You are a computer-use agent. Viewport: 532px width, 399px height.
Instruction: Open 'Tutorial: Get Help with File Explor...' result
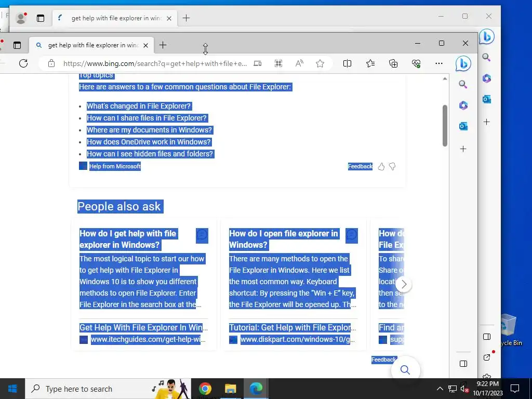coord(292,327)
